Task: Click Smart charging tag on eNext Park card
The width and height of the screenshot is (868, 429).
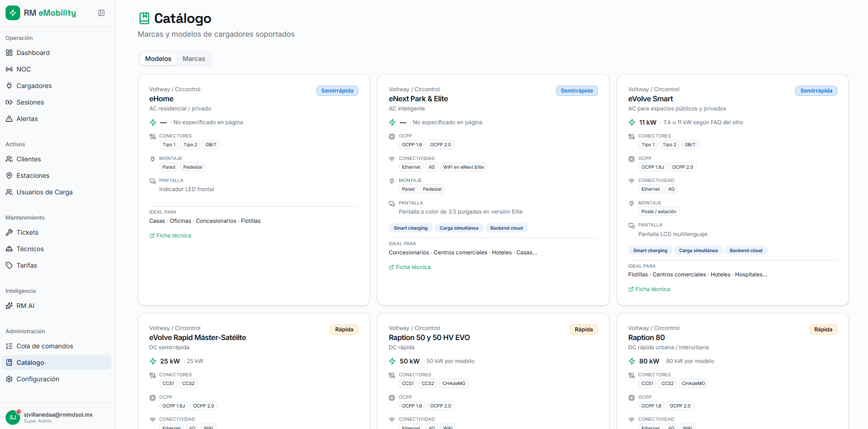Action: point(411,228)
